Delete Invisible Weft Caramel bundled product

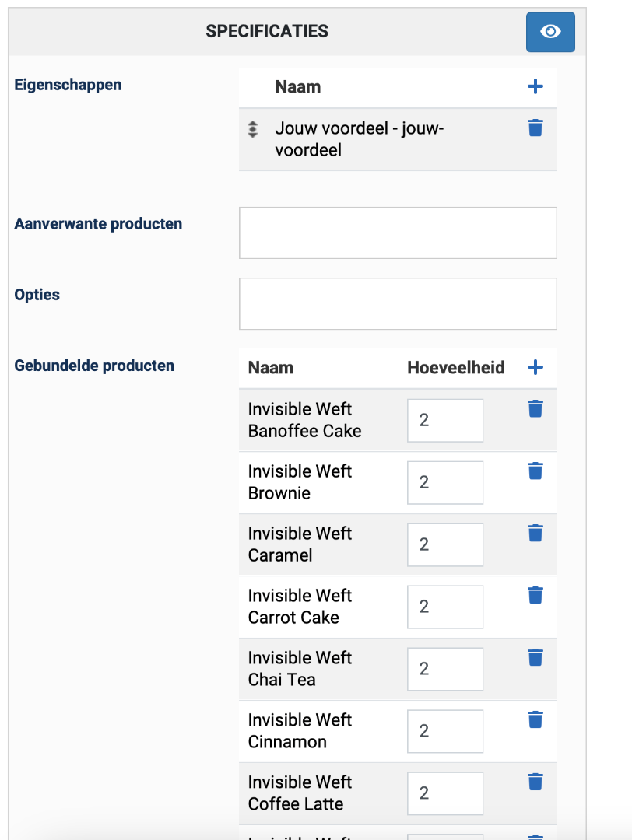point(535,534)
